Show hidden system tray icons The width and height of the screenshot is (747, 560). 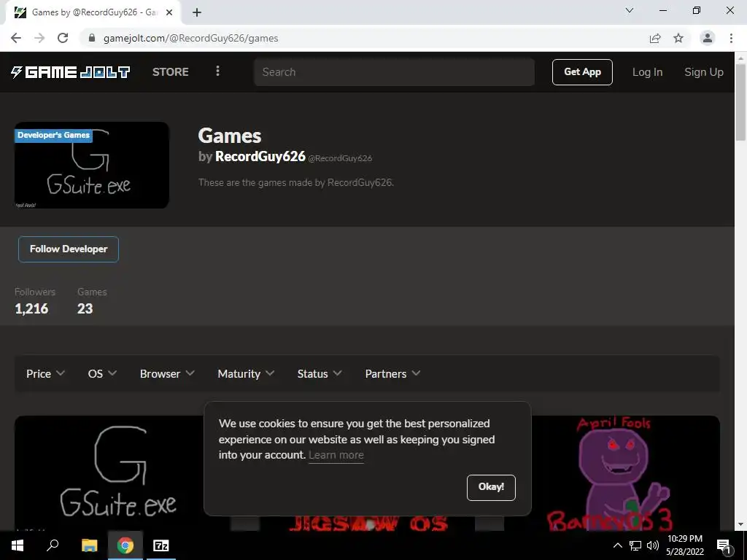[x=617, y=545]
